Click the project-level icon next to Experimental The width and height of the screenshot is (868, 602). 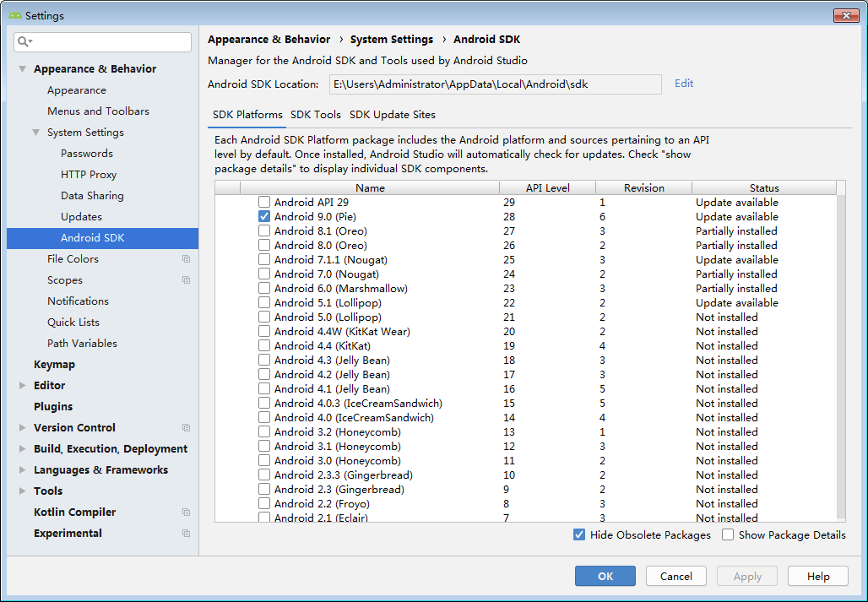186,534
